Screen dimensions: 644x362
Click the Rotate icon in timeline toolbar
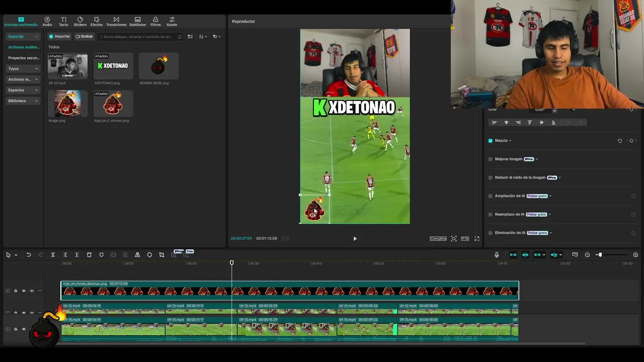point(149,255)
